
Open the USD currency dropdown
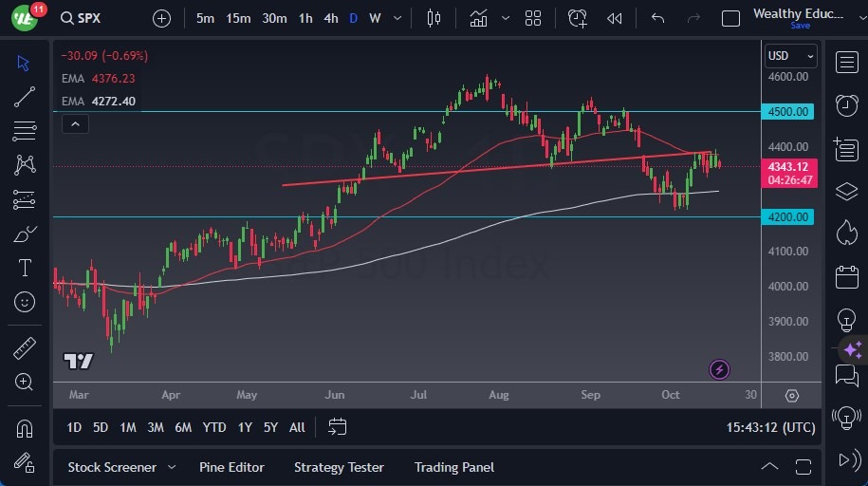[x=789, y=56]
